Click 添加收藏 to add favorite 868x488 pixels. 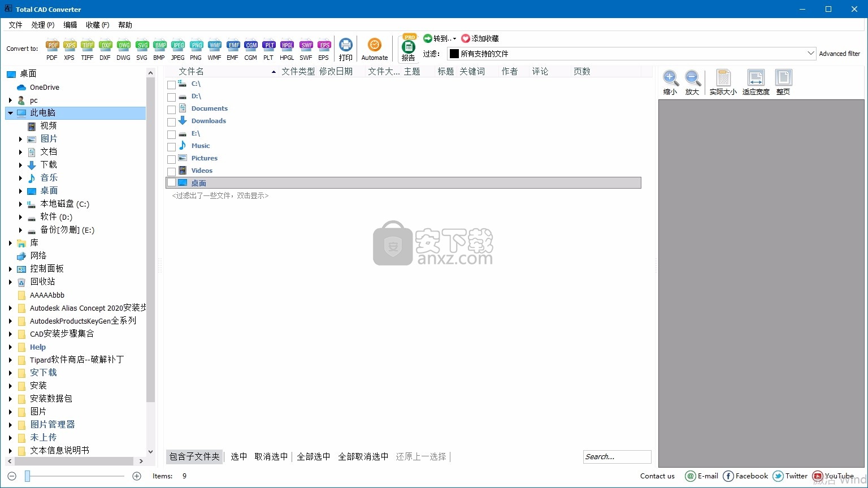tap(480, 38)
